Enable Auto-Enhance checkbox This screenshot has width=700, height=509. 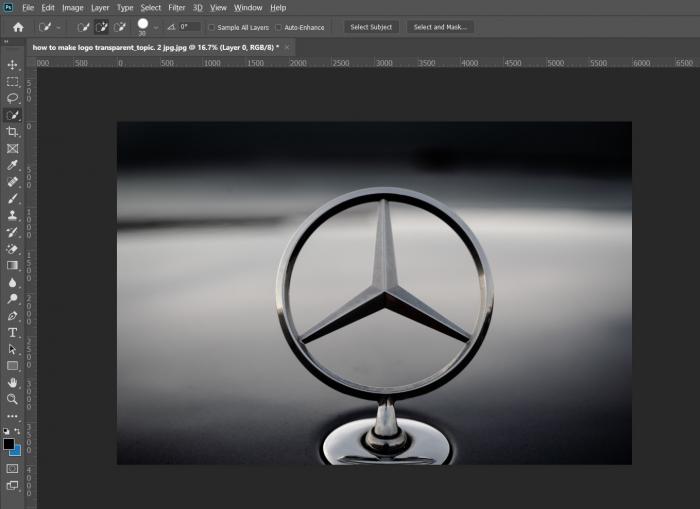click(x=279, y=28)
